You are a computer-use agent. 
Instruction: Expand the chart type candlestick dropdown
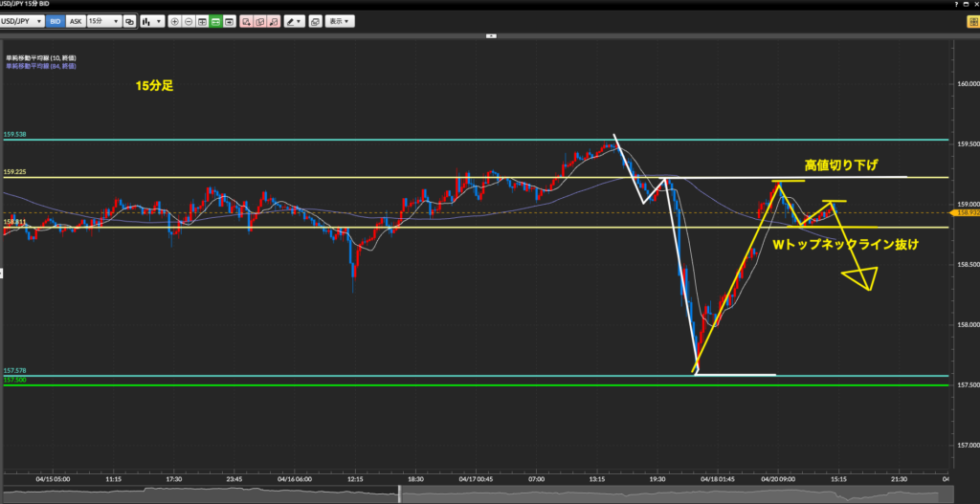coord(151,21)
